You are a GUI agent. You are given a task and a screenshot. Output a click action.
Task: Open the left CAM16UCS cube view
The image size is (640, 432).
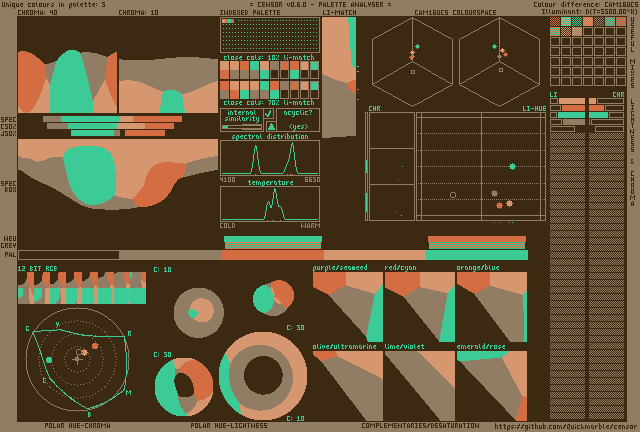[412, 62]
